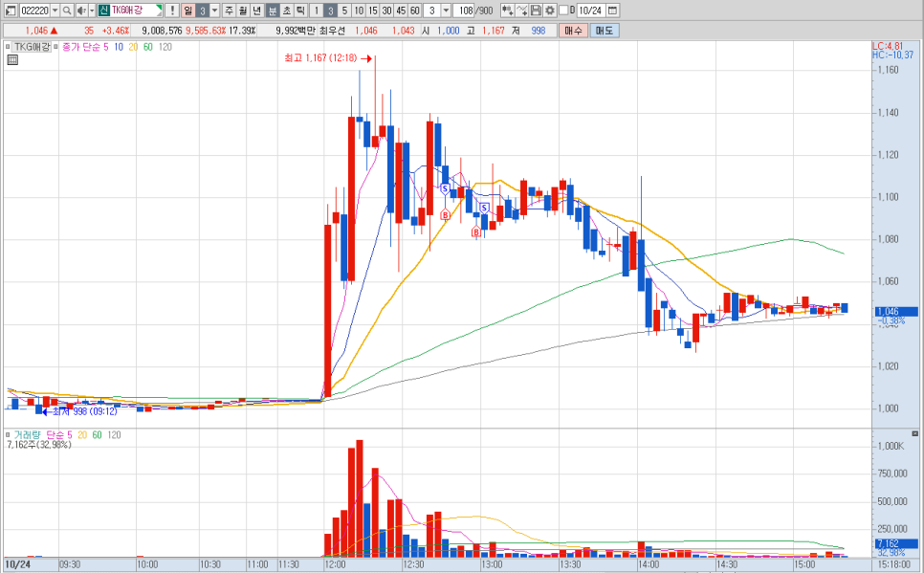Click the 7,162주(32.98%) volume readout
Image resolution: width=924 pixels, height=573 pixels.
click(x=39, y=445)
